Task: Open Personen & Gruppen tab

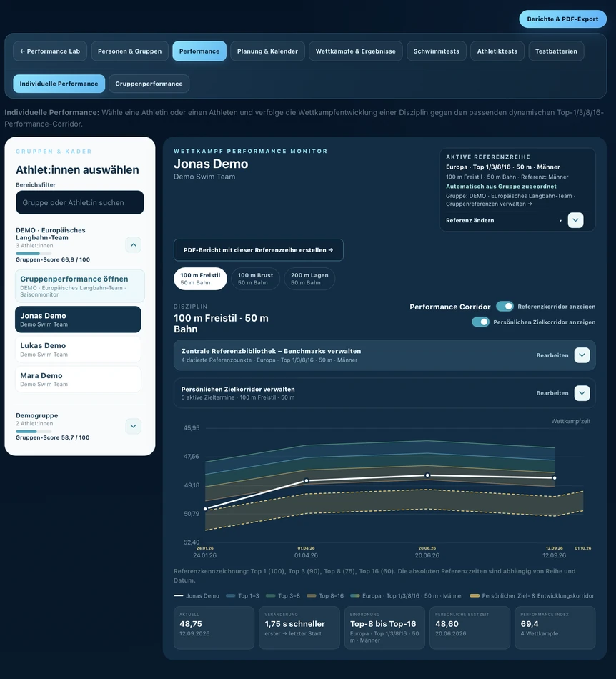Action: (129, 51)
